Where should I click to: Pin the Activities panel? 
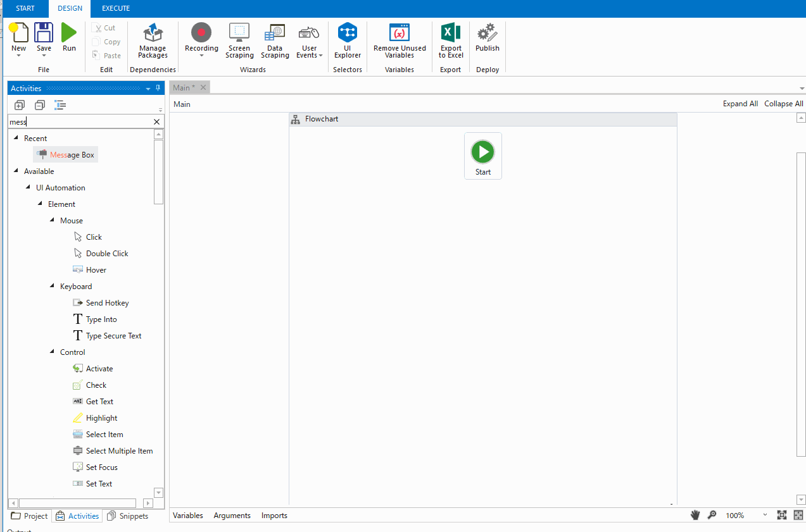click(x=158, y=89)
